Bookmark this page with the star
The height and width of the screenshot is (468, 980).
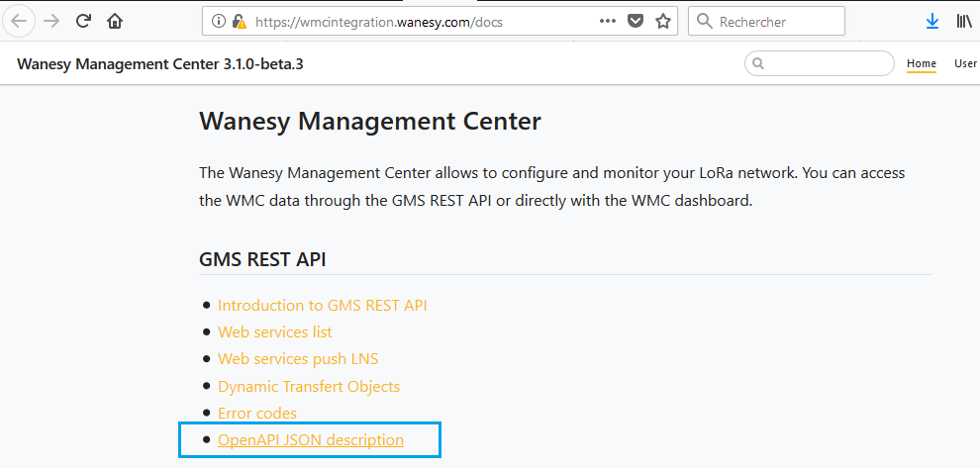pos(664,21)
